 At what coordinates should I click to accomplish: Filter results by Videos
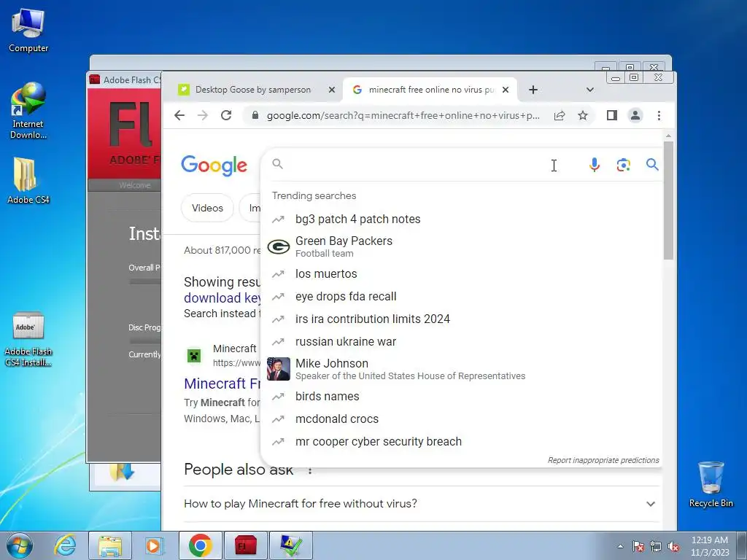207,208
